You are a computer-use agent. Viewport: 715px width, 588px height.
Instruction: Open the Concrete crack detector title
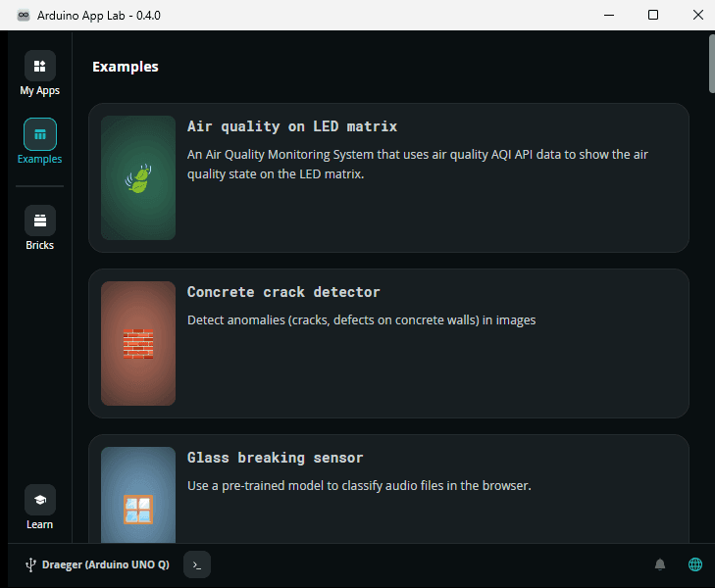click(x=283, y=292)
